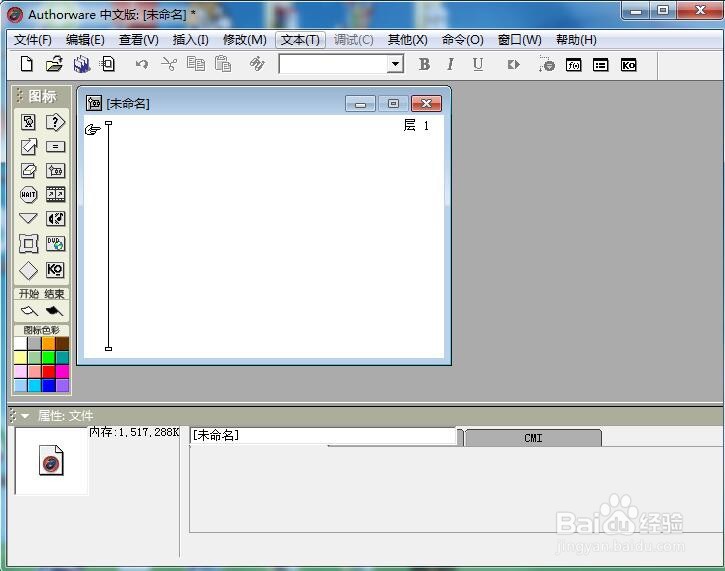Choose the magenta icon color swatch

pos(62,371)
